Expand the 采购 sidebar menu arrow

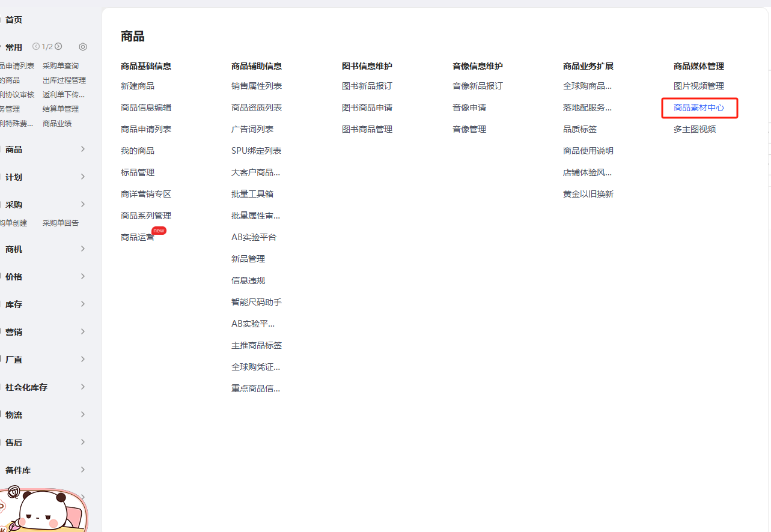[83, 204]
